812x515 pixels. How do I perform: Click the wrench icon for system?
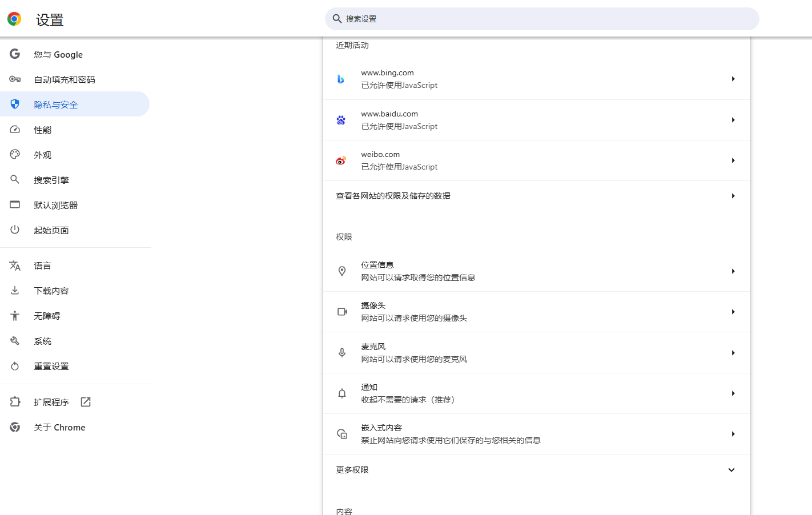15,341
